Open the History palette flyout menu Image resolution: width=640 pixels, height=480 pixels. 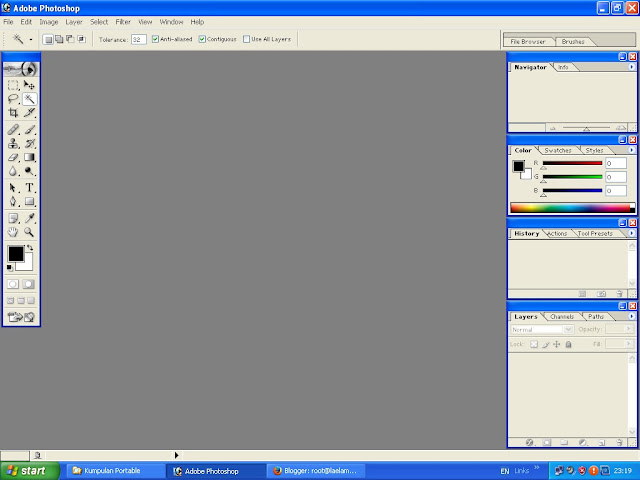[x=631, y=233]
